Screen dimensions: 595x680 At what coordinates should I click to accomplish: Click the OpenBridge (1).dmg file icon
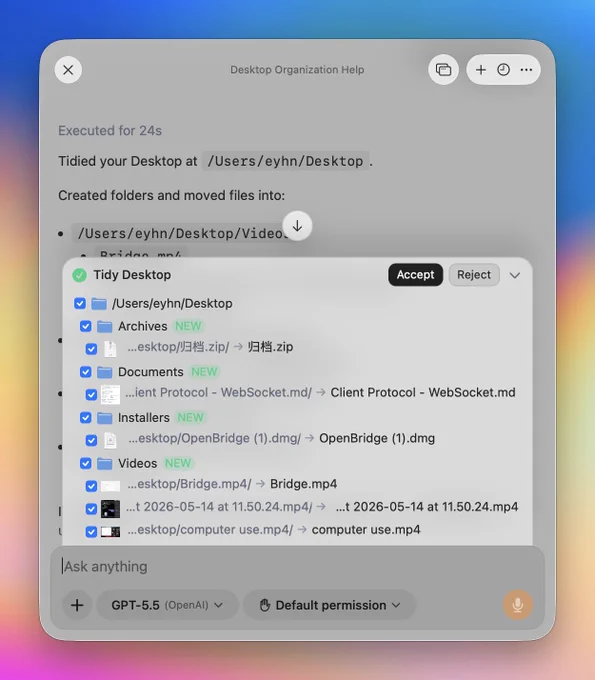pyautogui.click(x=110, y=440)
